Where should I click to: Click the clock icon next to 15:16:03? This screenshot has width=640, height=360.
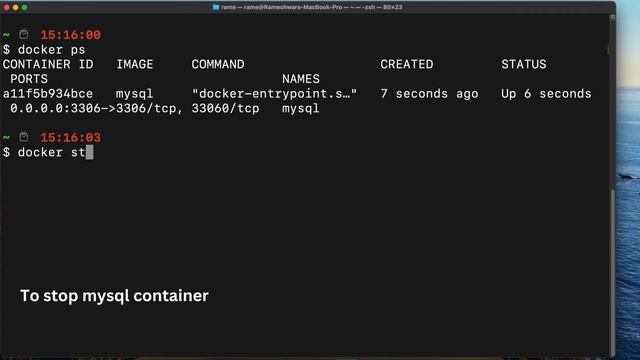tap(24, 137)
